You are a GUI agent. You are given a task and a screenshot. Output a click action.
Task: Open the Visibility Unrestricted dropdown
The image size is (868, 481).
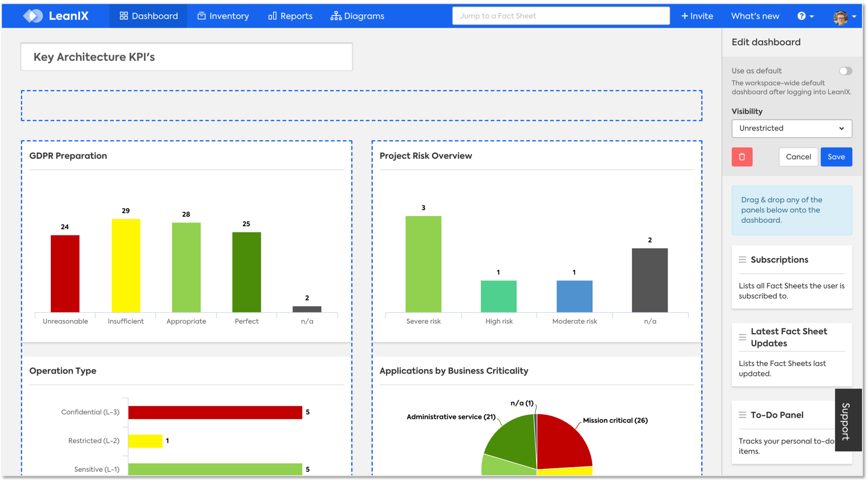click(791, 128)
